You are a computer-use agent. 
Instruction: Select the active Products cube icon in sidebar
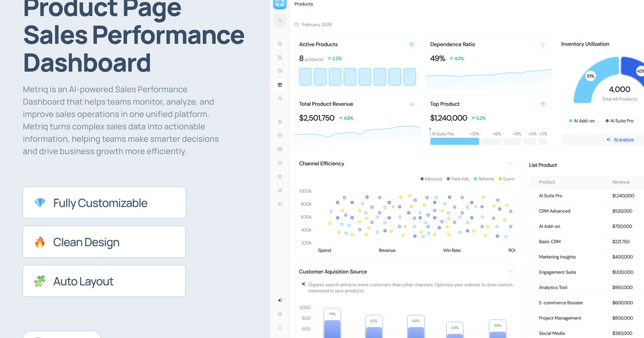point(280,85)
